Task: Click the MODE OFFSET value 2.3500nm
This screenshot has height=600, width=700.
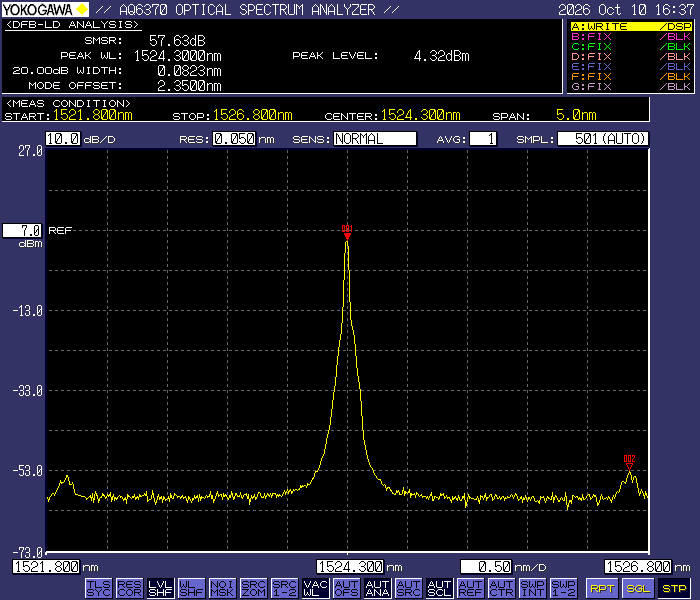Action: (x=189, y=86)
